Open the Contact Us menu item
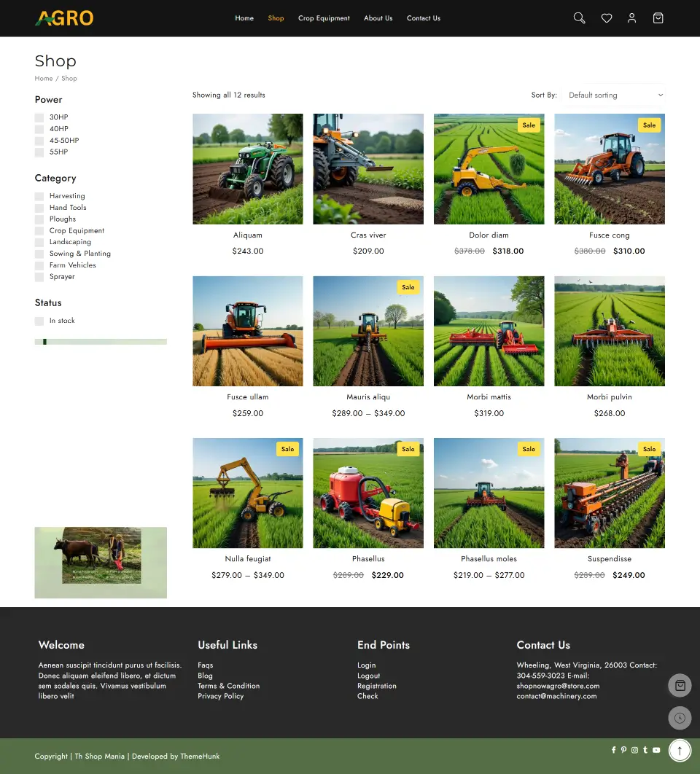700x774 pixels. [423, 18]
